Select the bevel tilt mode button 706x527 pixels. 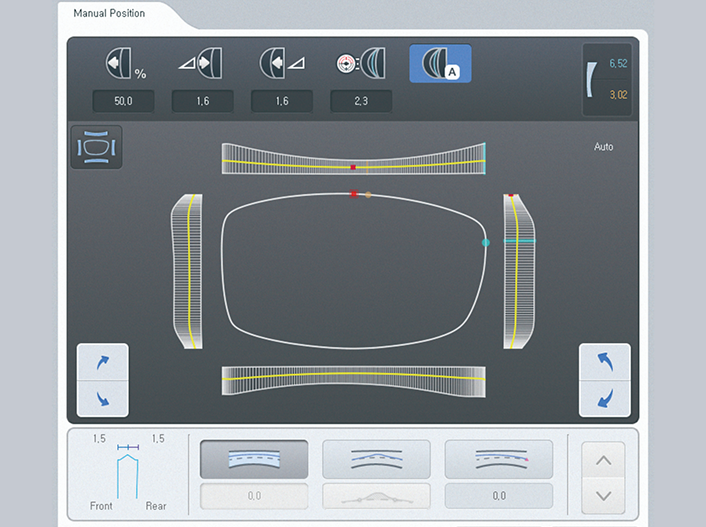pyautogui.click(x=499, y=459)
